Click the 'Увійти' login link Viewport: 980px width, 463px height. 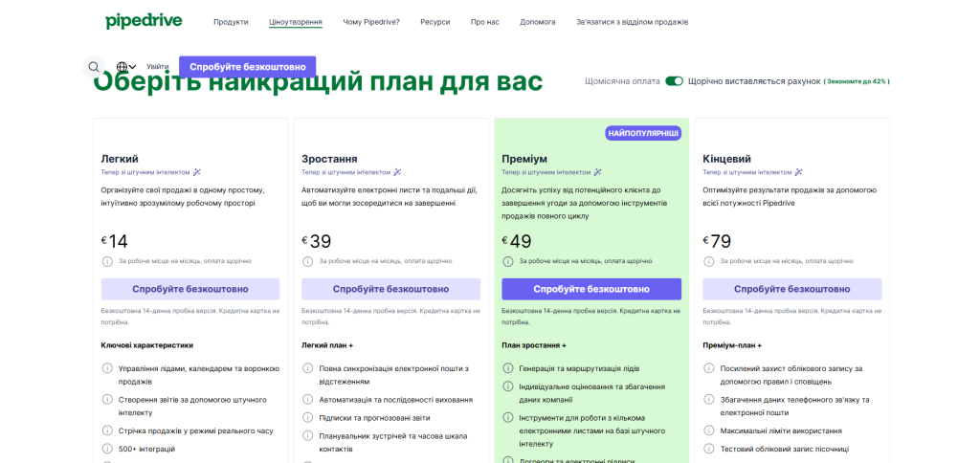pos(158,67)
